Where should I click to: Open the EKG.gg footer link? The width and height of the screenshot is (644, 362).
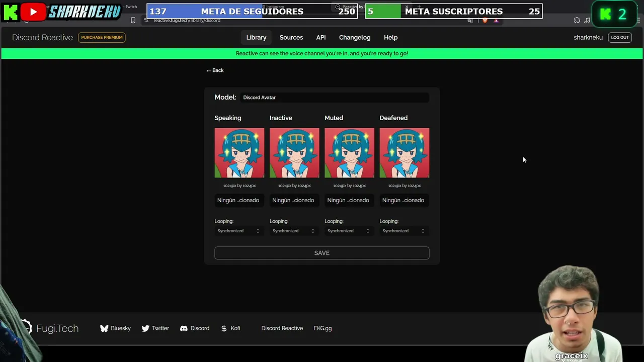[323, 328]
